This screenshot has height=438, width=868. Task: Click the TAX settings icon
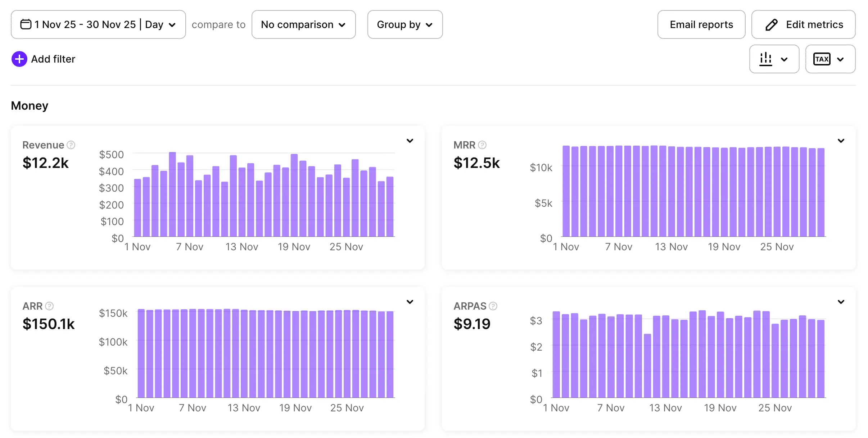tap(822, 59)
